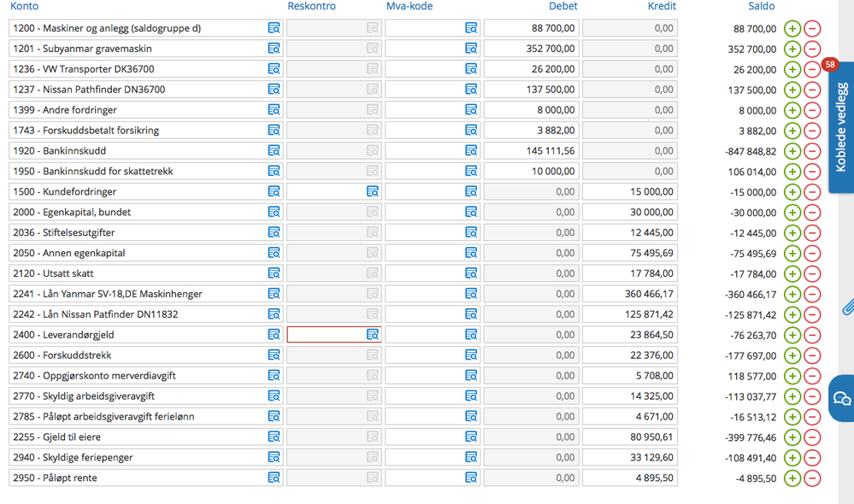Open Reskontro lookup for 2400 Leverandørgjeld
Viewport: 854px width, 504px height.
pos(373,335)
